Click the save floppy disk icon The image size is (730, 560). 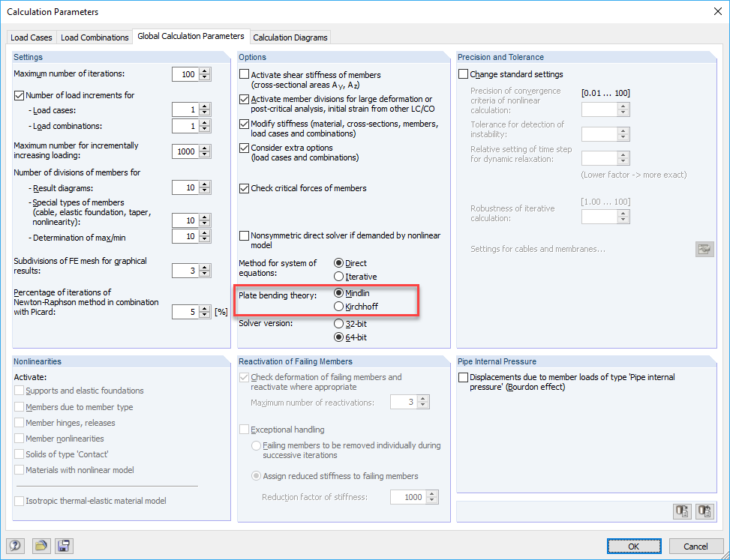click(64, 545)
